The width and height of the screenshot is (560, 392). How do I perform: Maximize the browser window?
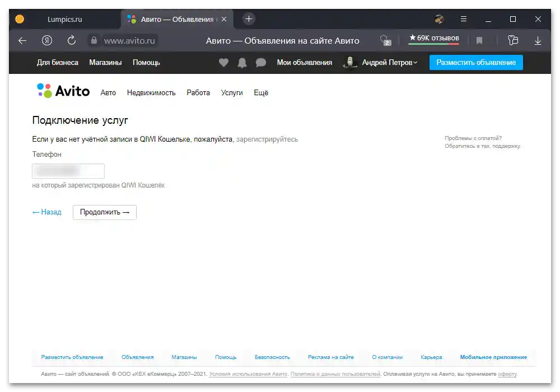pos(513,19)
